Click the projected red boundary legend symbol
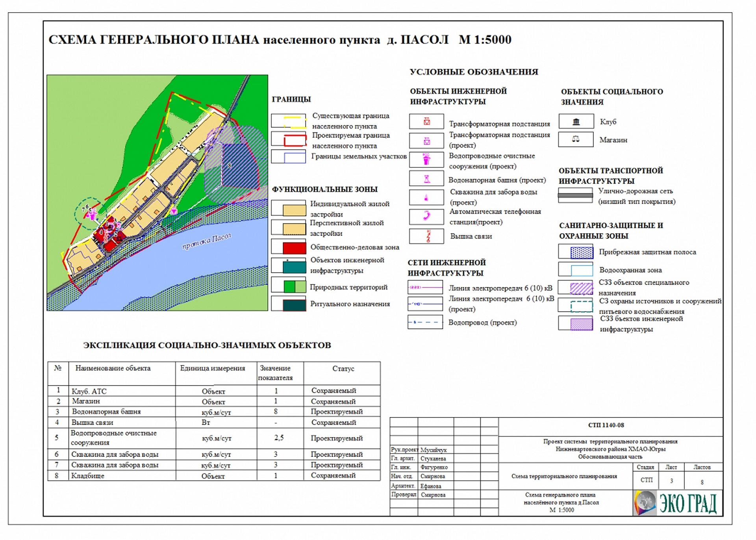756x540 pixels. click(289, 139)
